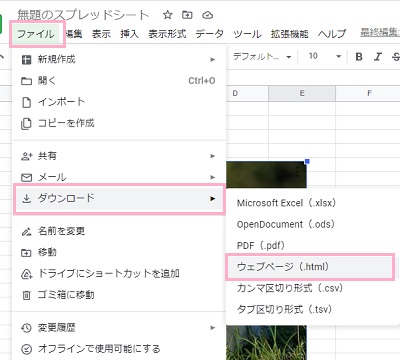Open the デフォルト font dropdown
This screenshot has width=400, height=360.
pyautogui.click(x=262, y=57)
